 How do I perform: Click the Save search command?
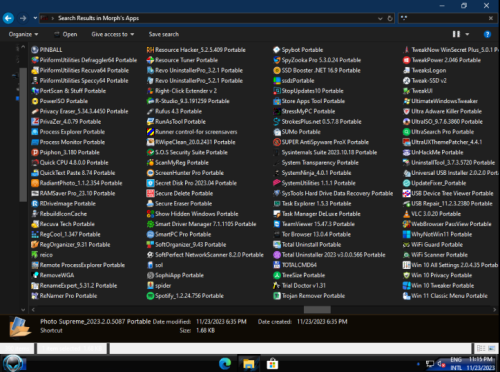pyautogui.click(x=164, y=34)
